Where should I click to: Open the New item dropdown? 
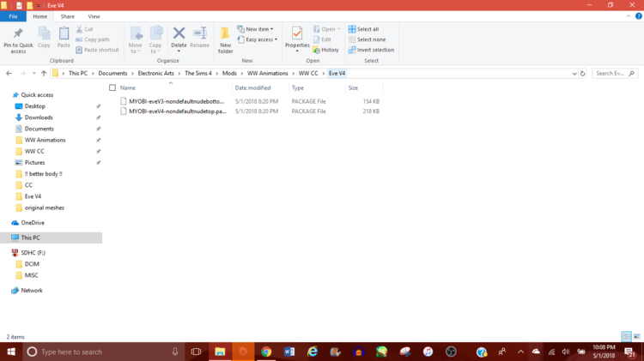pos(255,29)
